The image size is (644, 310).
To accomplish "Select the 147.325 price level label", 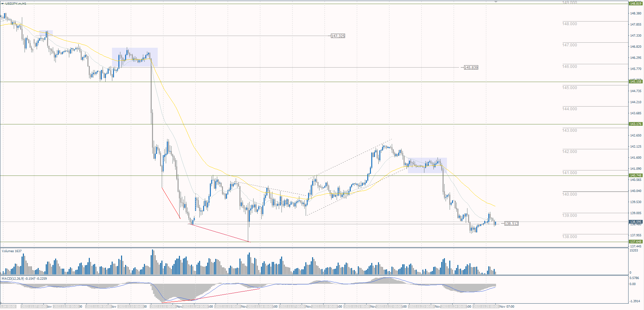I will (x=338, y=36).
